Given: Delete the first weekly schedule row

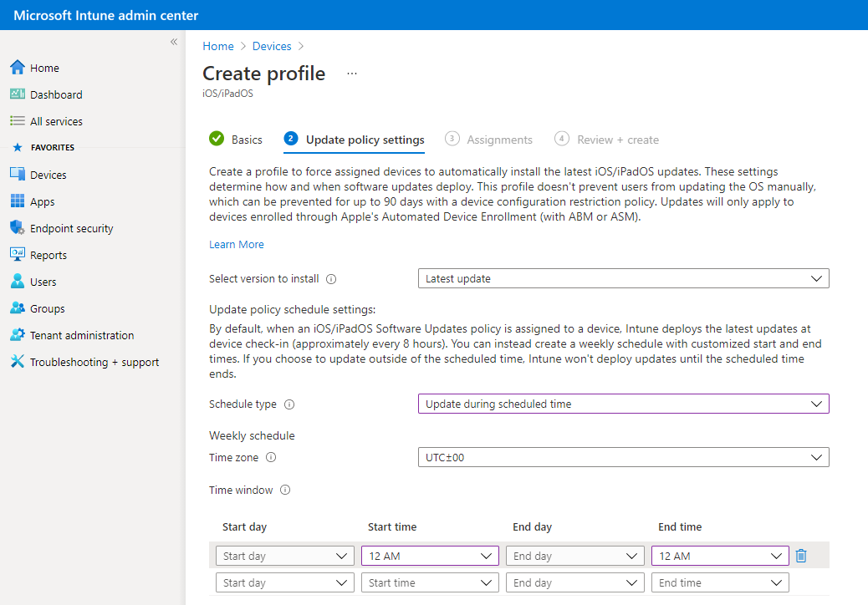Looking at the screenshot, I should pos(801,555).
